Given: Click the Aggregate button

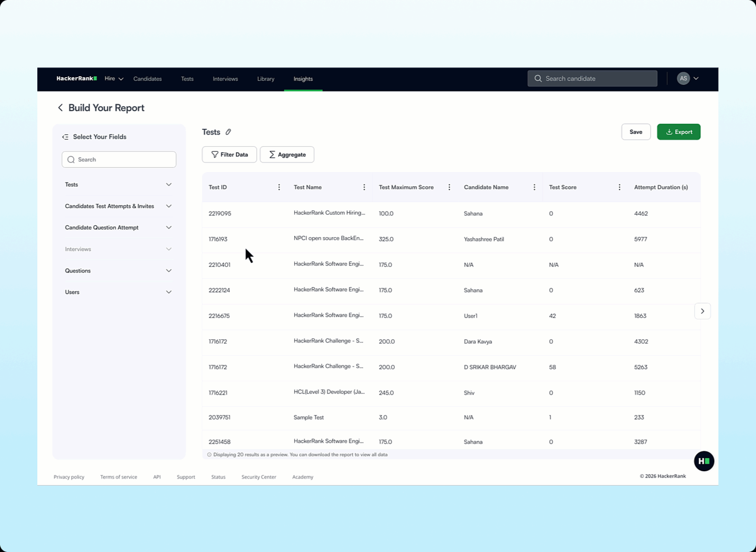Looking at the screenshot, I should pos(287,154).
